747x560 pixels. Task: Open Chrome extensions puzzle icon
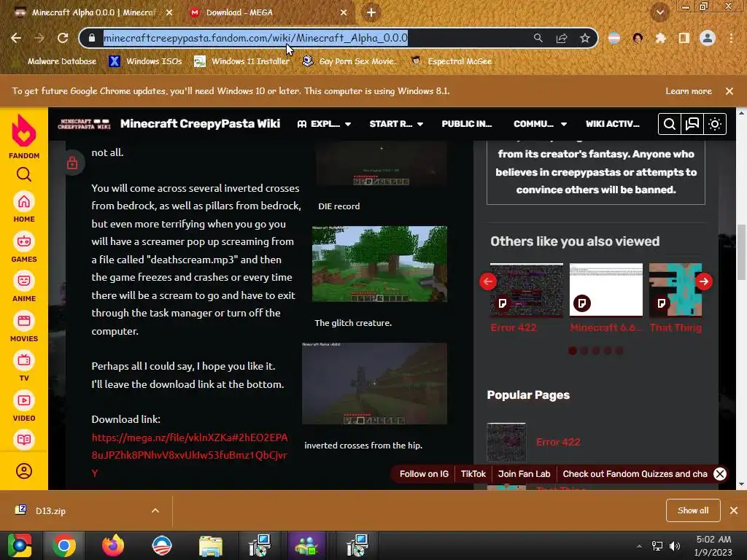660,38
